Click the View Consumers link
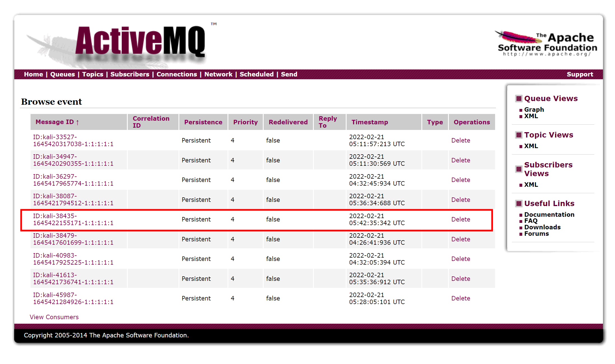This screenshot has height=364, width=615. tap(54, 317)
